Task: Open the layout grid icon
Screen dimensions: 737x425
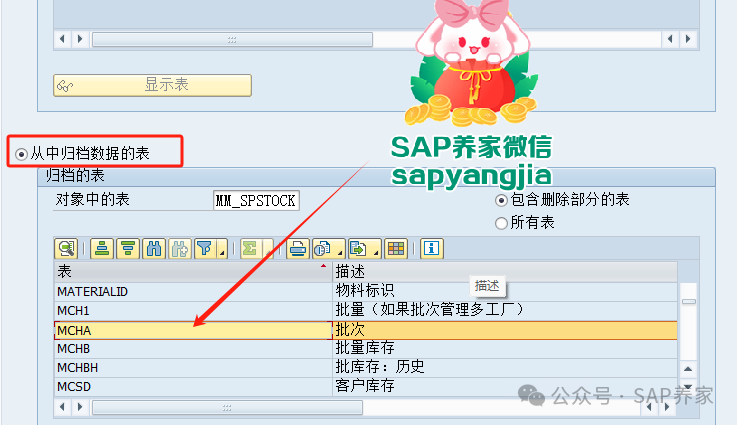Action: [x=396, y=249]
